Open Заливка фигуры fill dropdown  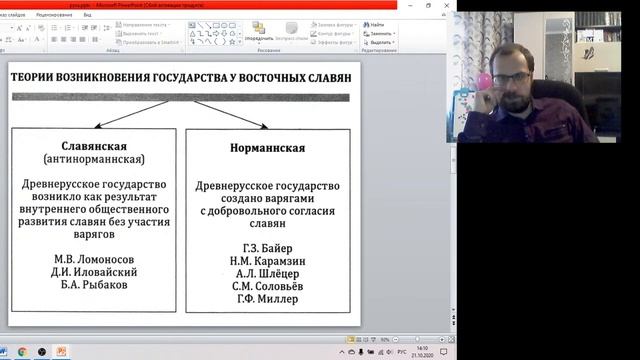click(333, 25)
